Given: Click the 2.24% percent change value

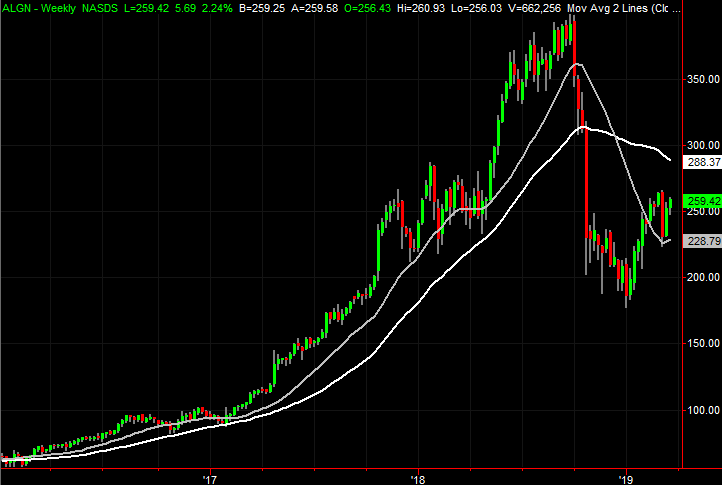Looking at the screenshot, I should tap(217, 8).
